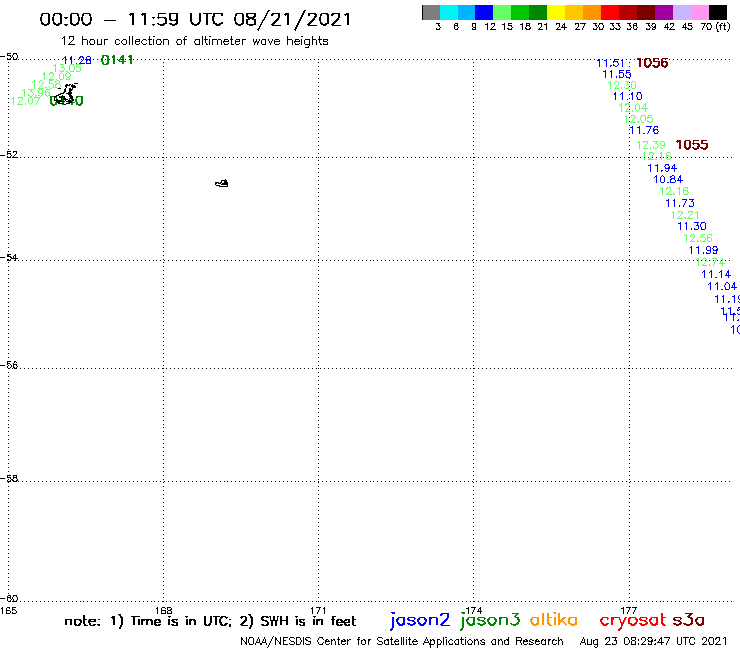Screen dimensions: 740x650
Task: Click the 1056 pass time label
Action: [x=652, y=63]
